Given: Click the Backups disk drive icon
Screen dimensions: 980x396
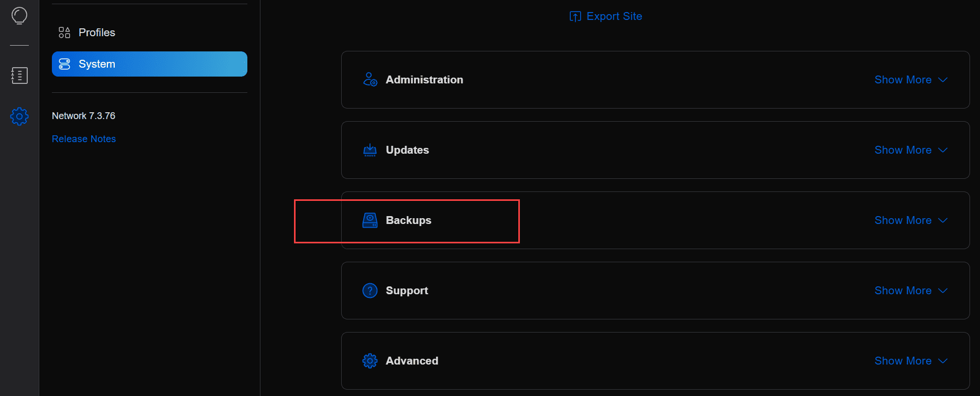Looking at the screenshot, I should [370, 220].
